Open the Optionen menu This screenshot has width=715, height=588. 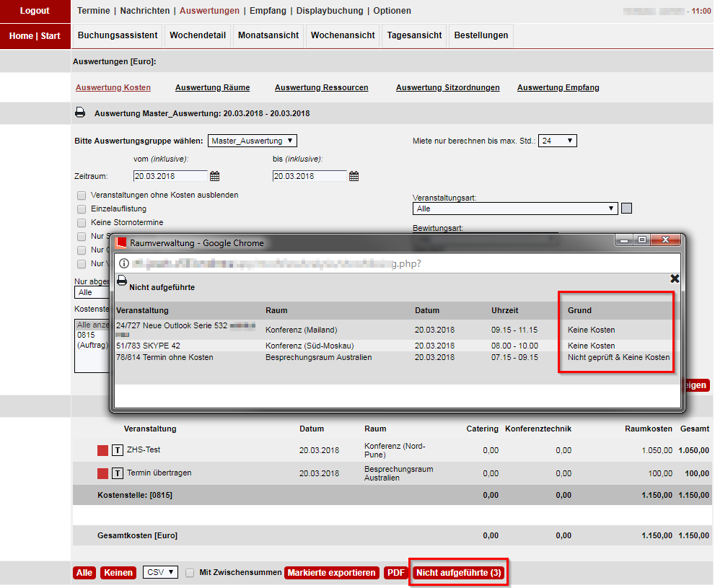click(x=392, y=11)
